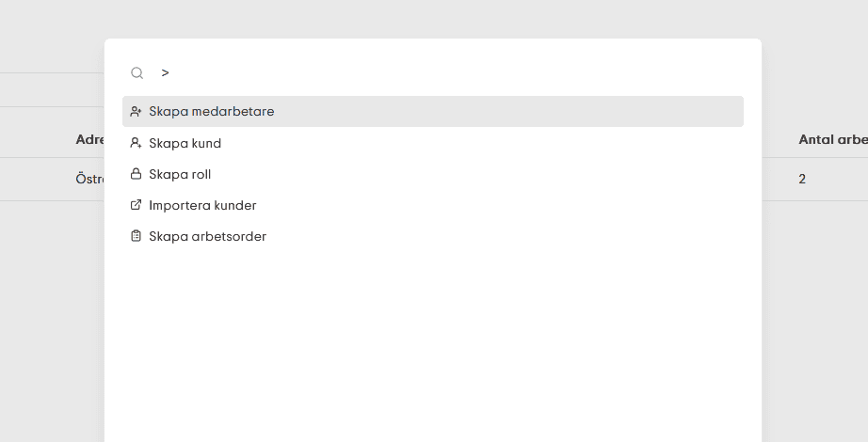Click the value 2 under Antal arbe
This screenshot has width=868, height=442.
click(802, 180)
